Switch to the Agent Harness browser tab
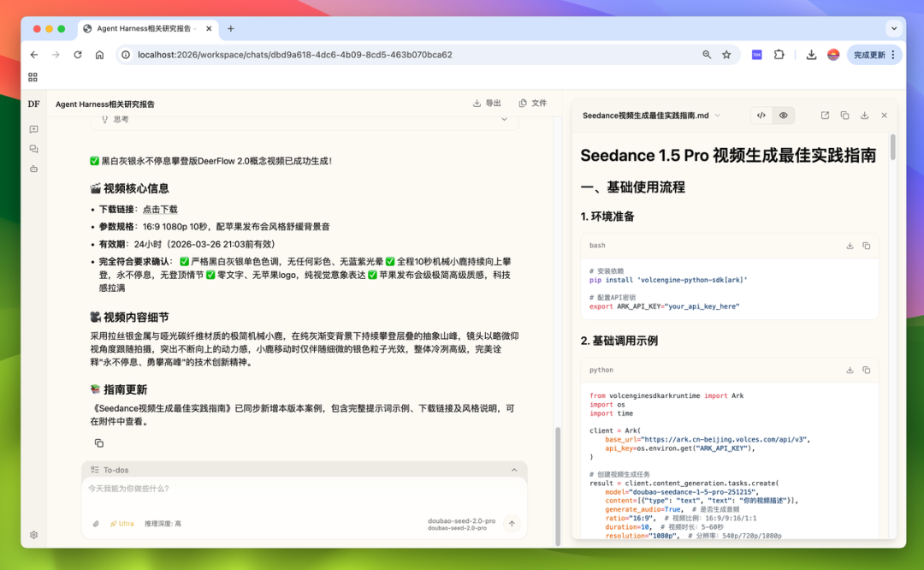 pos(145,28)
